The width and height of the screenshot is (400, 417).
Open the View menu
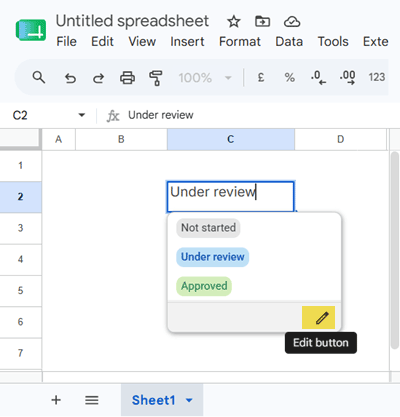pos(142,42)
